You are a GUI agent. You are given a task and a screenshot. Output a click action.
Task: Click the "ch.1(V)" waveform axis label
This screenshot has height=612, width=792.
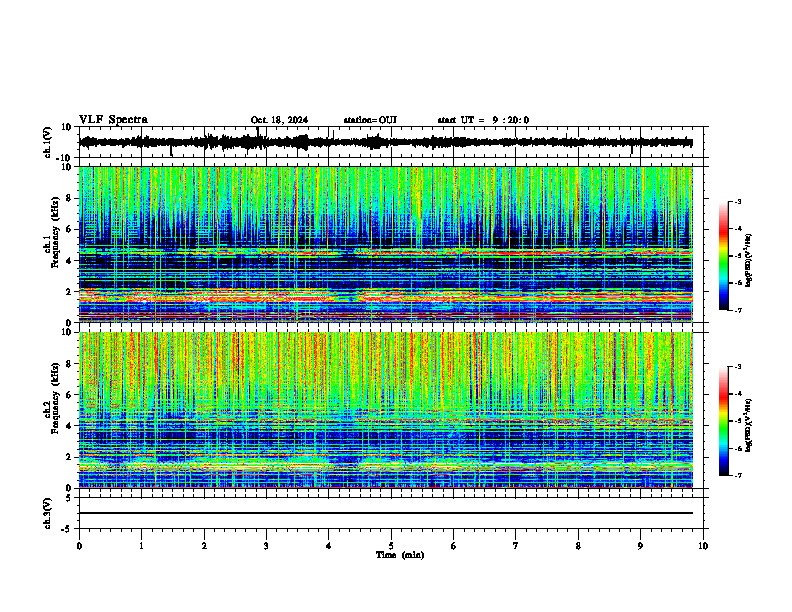[x=48, y=142]
